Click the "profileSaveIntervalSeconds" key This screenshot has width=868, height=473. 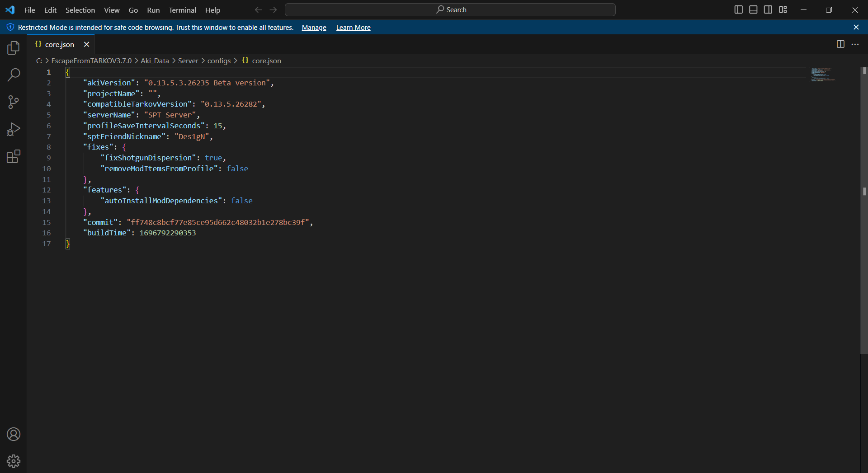point(144,126)
